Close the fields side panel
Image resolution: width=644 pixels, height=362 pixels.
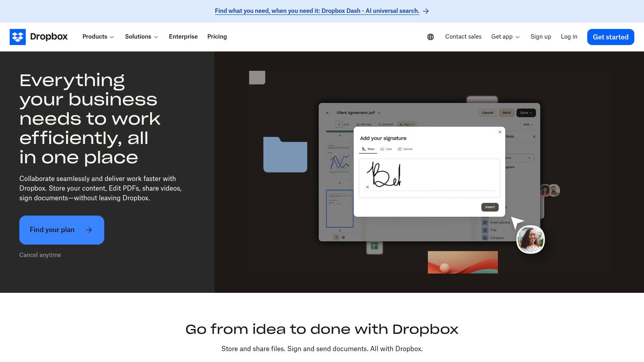coord(534,137)
